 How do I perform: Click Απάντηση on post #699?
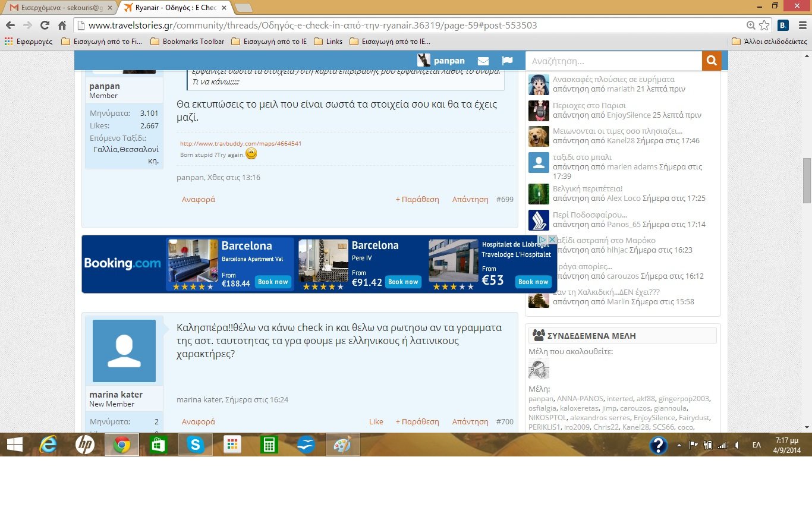click(470, 200)
